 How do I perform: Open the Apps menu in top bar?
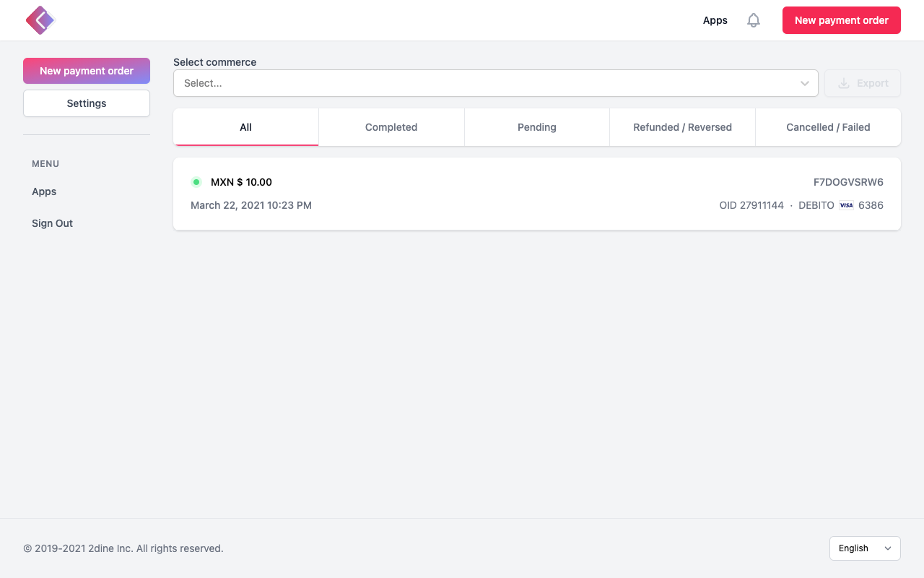pyautogui.click(x=715, y=20)
